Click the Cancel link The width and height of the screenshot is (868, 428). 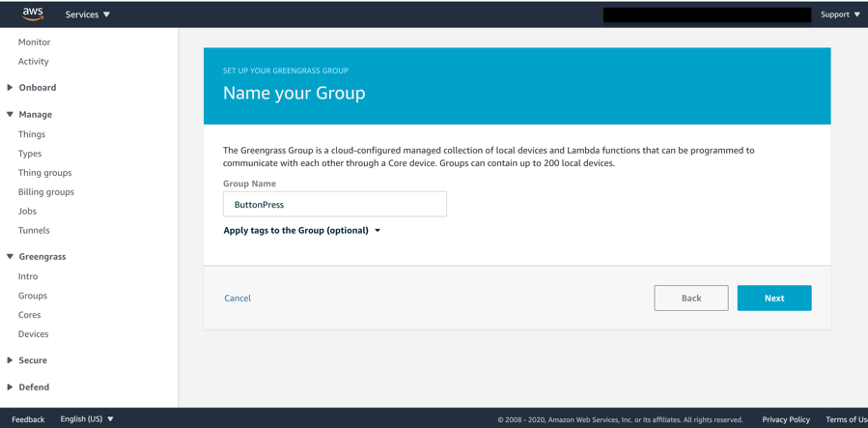point(238,298)
